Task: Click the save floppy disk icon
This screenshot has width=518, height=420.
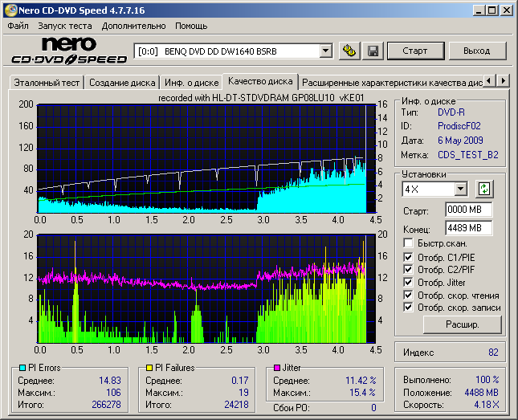Action: tap(373, 51)
